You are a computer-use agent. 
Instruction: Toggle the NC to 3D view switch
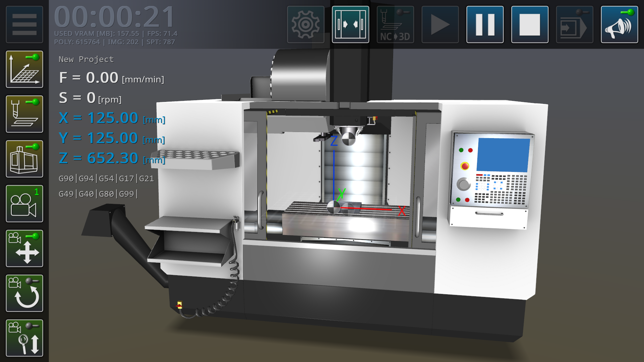tap(395, 24)
